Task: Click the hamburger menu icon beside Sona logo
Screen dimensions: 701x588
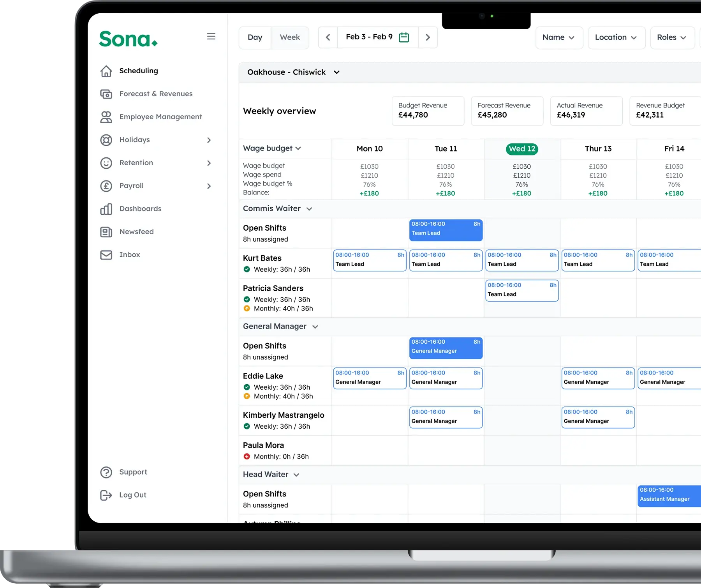Action: tap(211, 36)
